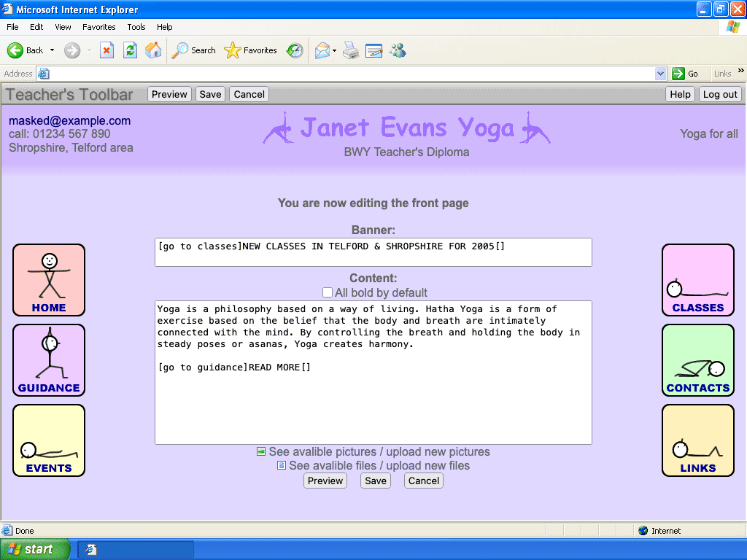Click the bottom Cancel button

[x=424, y=481]
